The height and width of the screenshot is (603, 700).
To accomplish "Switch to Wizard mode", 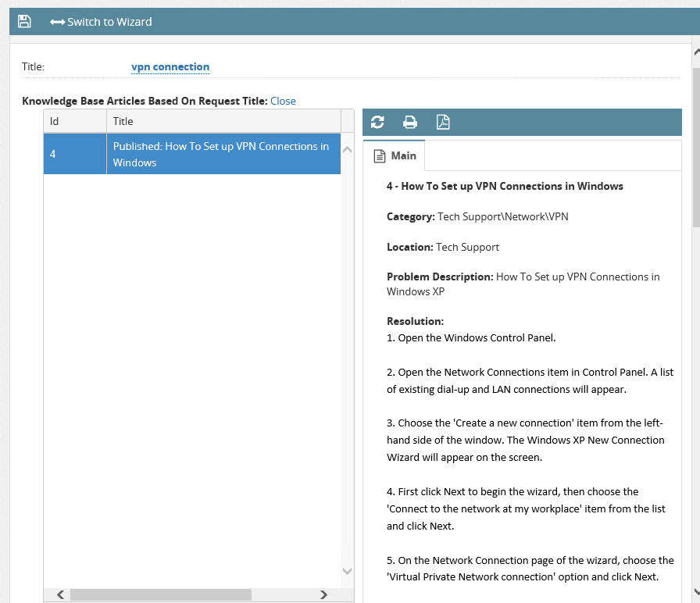I will click(101, 22).
